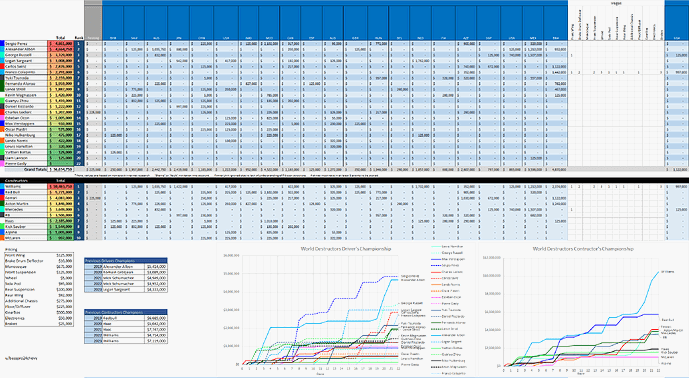Select the World Destructors Contractor's Championship chart title
Viewport: 689px width, 378px height.
point(583,249)
